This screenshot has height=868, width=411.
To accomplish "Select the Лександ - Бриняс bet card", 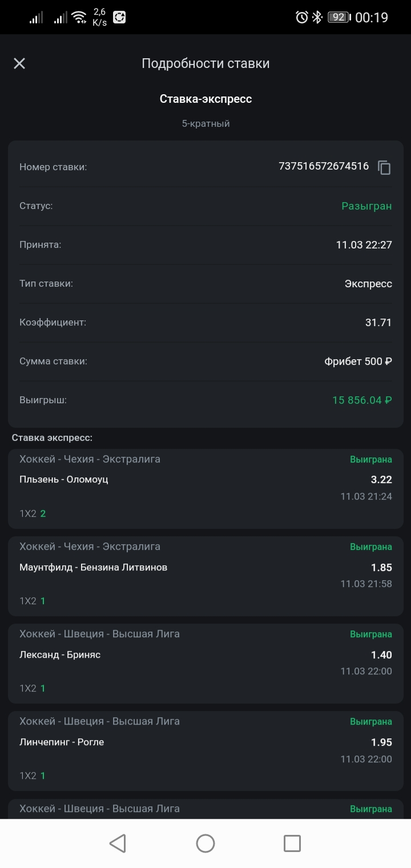I will pos(205,664).
